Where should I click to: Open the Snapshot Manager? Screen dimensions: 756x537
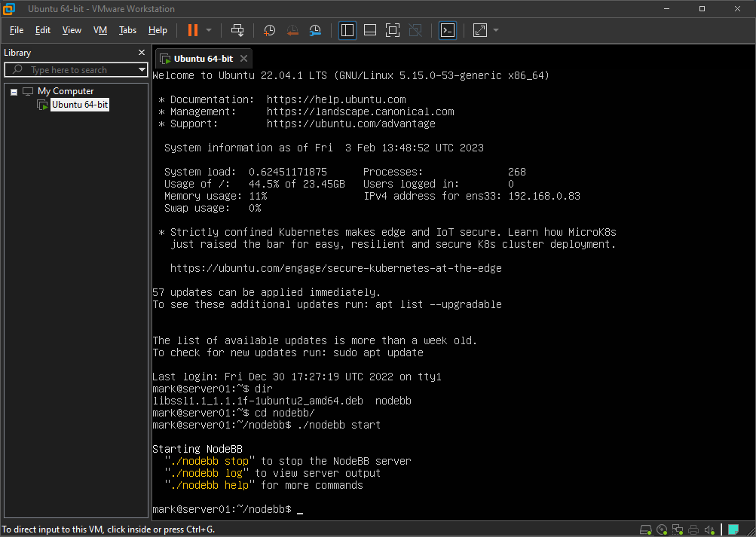[x=314, y=30]
